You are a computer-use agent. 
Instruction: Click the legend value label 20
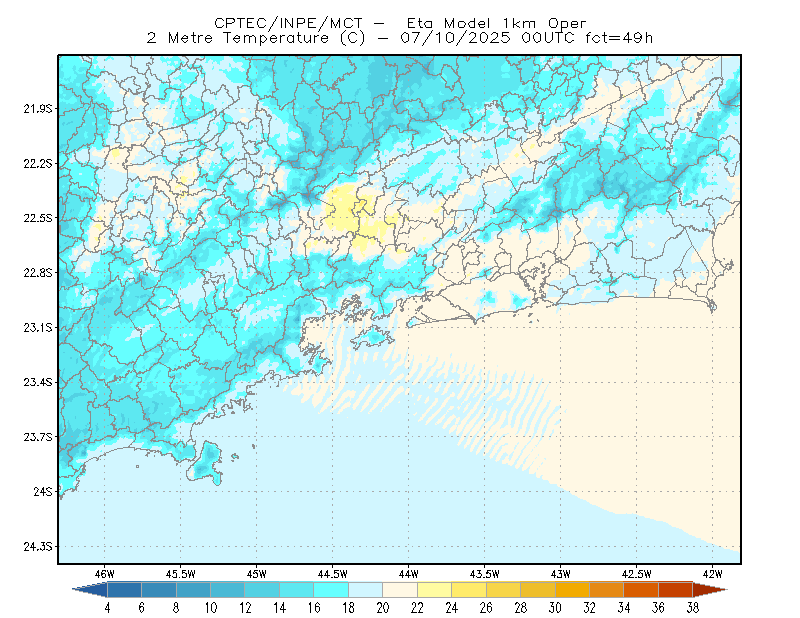click(383, 608)
